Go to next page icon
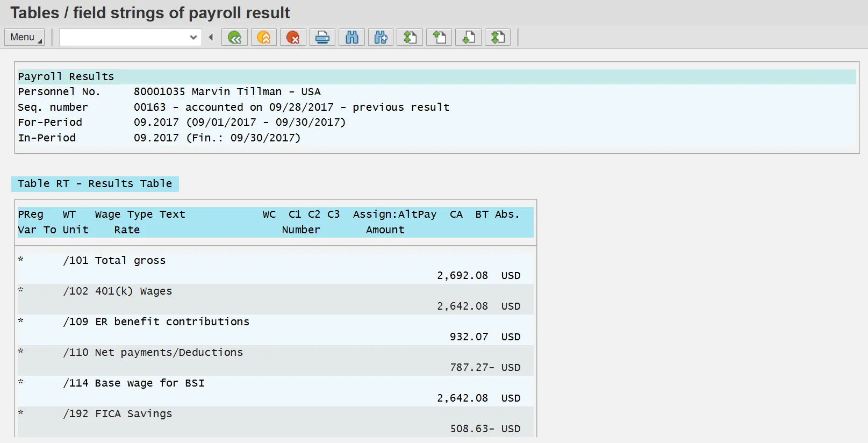This screenshot has height=443, width=868. coord(469,38)
